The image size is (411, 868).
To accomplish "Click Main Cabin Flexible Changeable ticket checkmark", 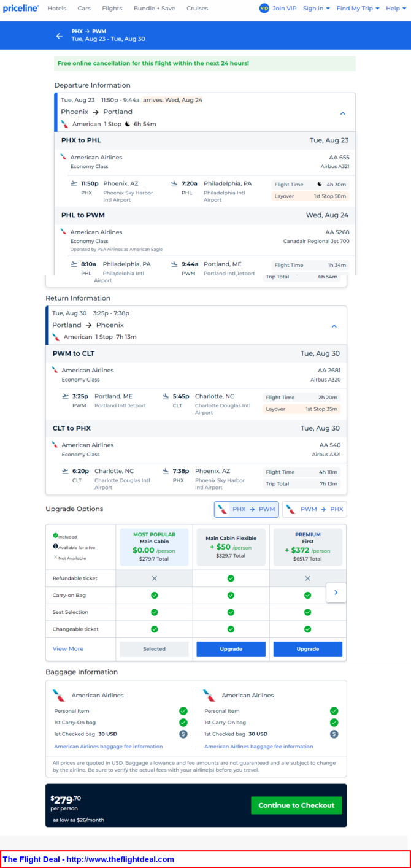I will [x=231, y=629].
